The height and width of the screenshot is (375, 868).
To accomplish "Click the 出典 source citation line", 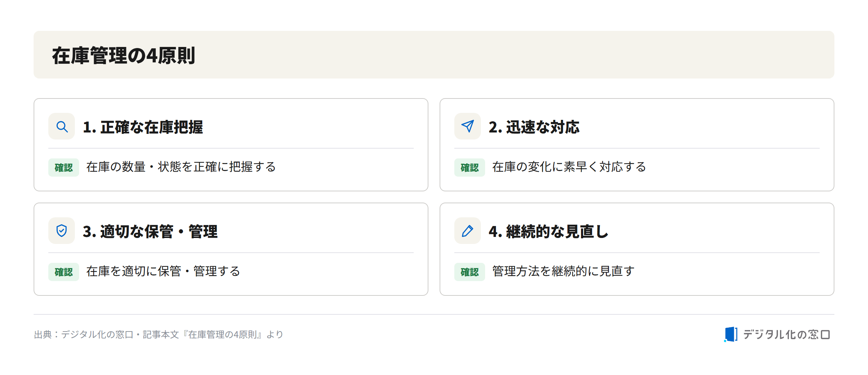I will pos(159,335).
